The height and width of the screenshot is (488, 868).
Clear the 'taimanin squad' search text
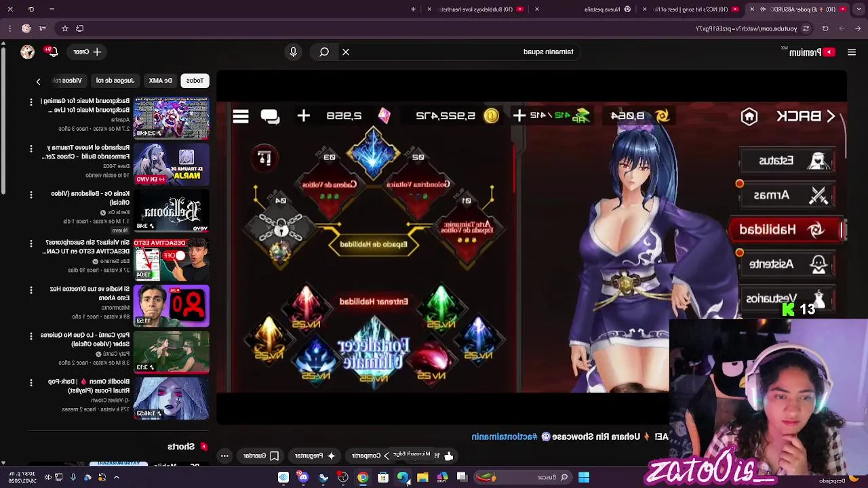point(346,52)
